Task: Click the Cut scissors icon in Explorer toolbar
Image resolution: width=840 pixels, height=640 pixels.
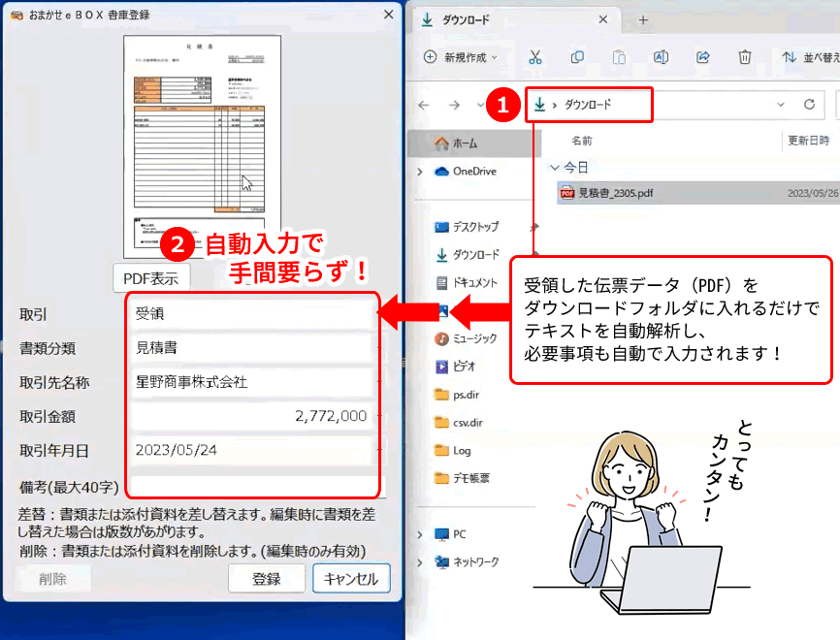Action: tap(534, 57)
